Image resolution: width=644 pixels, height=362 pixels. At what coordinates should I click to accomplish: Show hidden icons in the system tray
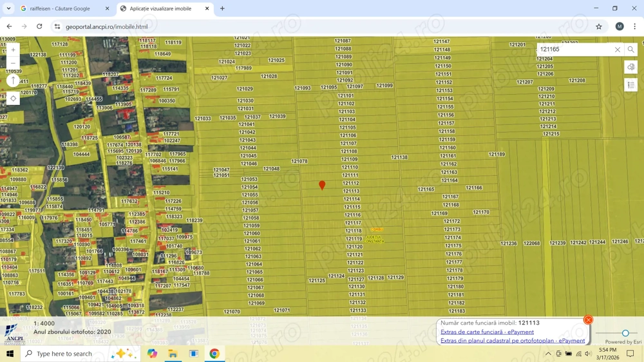pyautogui.click(x=548, y=354)
